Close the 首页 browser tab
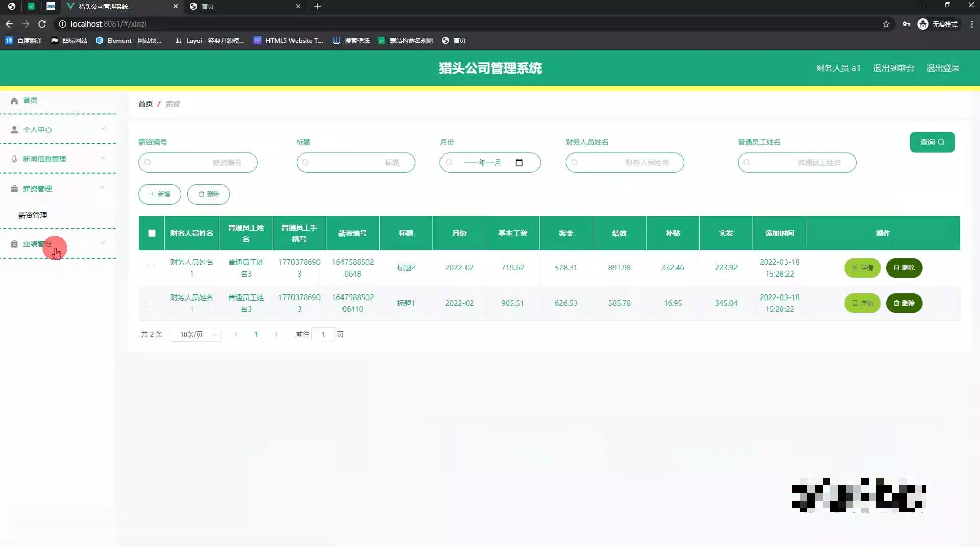The image size is (980, 547). tap(298, 6)
